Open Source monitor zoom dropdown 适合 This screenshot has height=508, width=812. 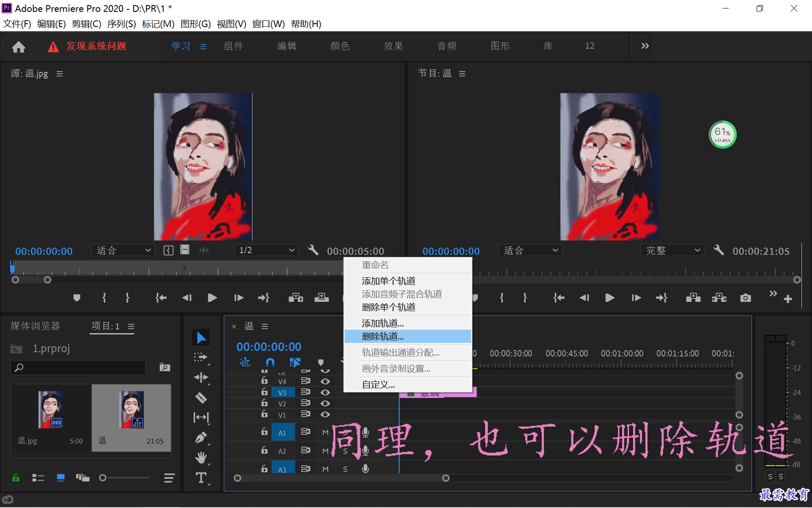[x=123, y=250]
